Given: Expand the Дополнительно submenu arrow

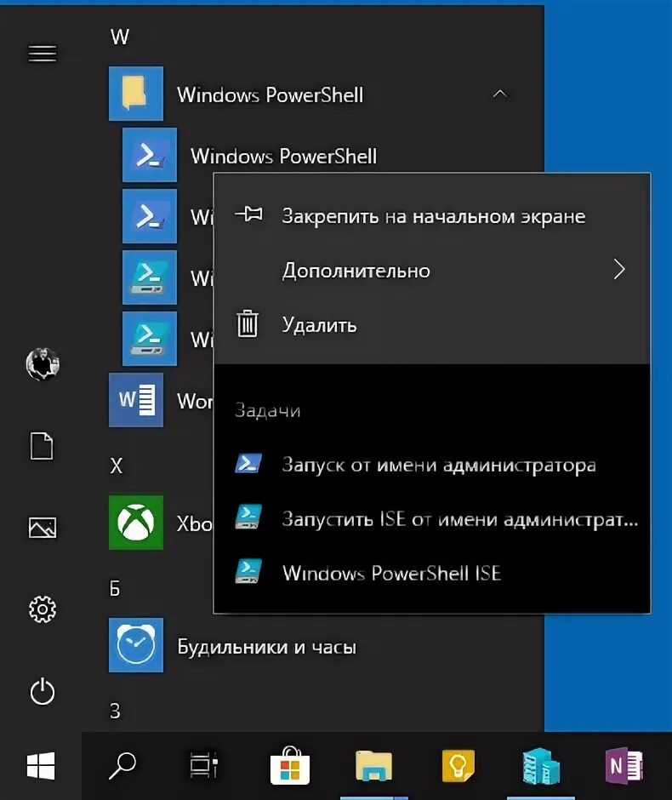Looking at the screenshot, I should click(x=619, y=270).
